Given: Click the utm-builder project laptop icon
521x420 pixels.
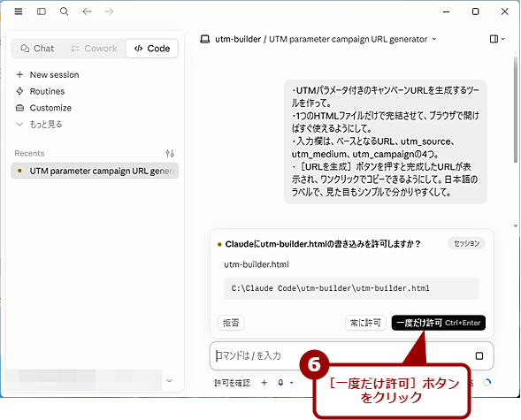Looking at the screenshot, I should point(205,39).
